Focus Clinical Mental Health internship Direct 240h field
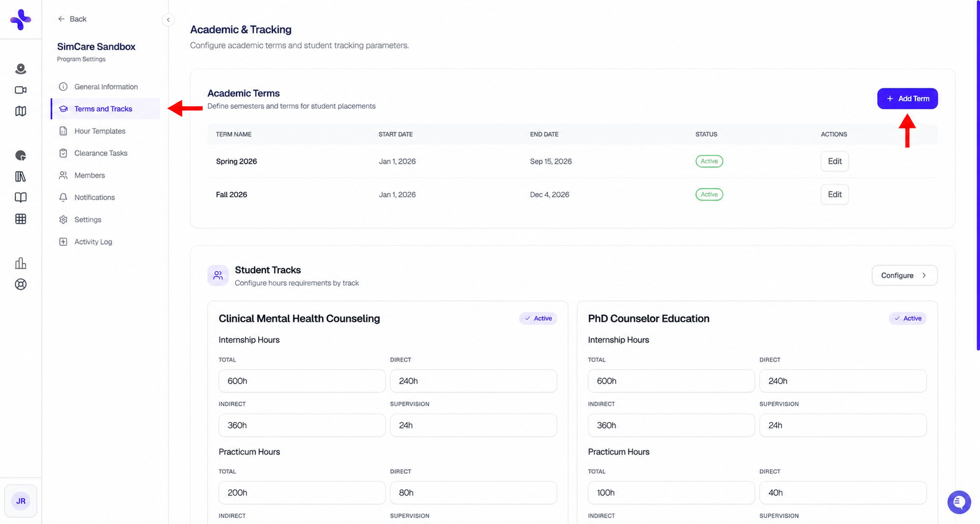Screen dimensions: 980x524 (x=473, y=381)
